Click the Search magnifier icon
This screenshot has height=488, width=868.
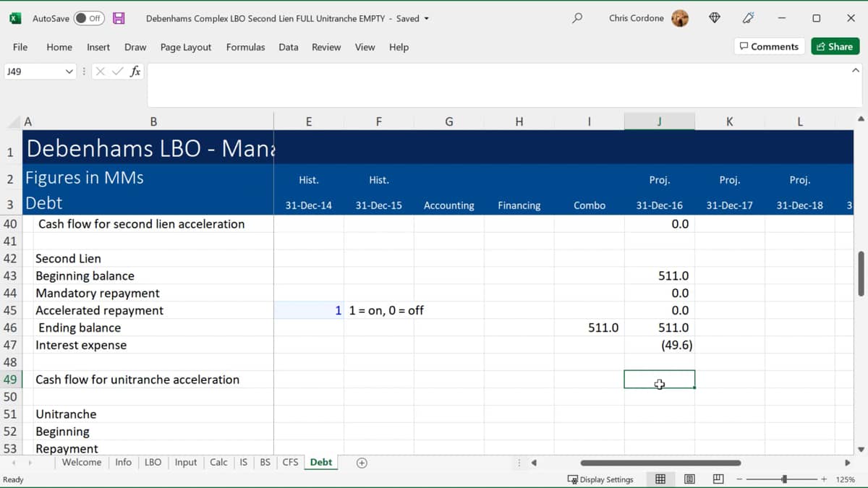(576, 18)
